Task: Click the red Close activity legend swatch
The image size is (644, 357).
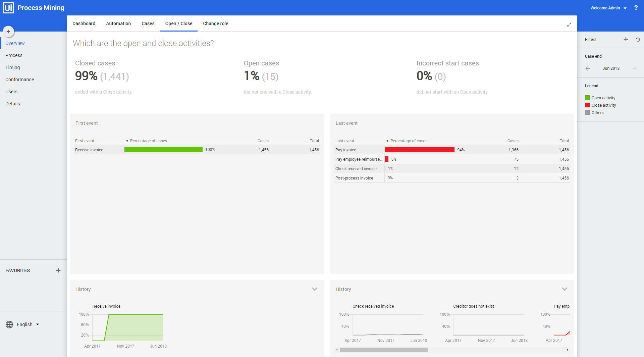Action: [587, 105]
